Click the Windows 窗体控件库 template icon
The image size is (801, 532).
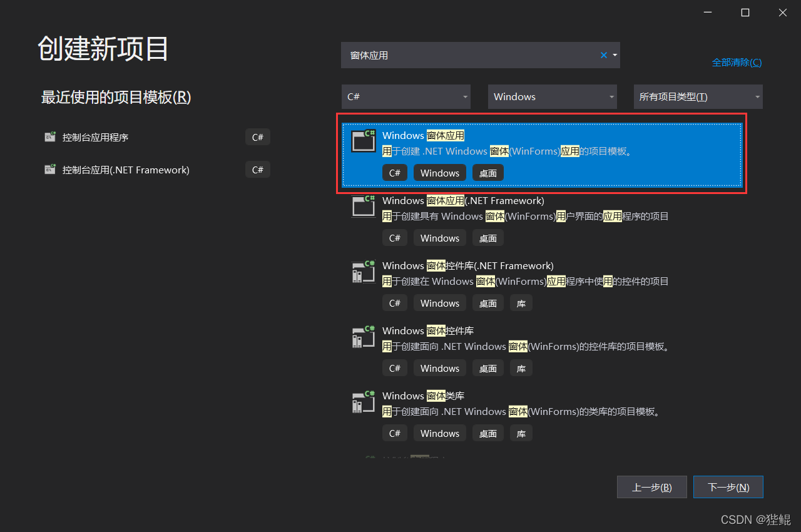click(x=363, y=337)
